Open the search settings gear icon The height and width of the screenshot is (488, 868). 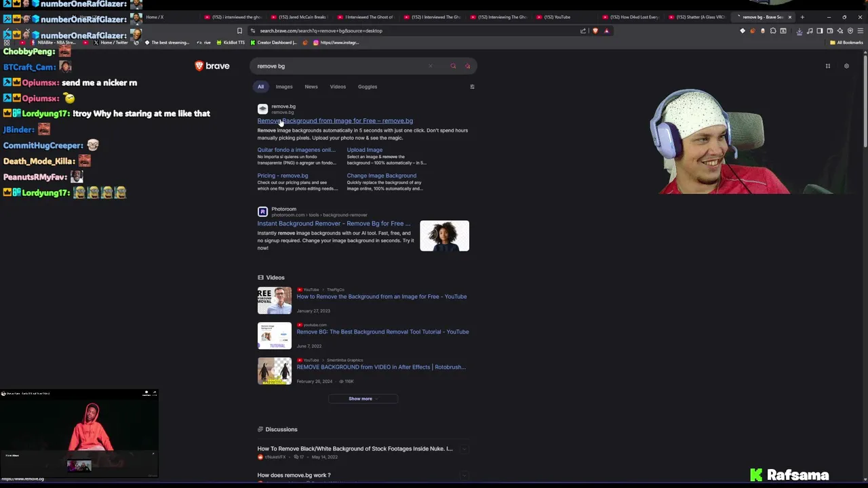pyautogui.click(x=846, y=66)
